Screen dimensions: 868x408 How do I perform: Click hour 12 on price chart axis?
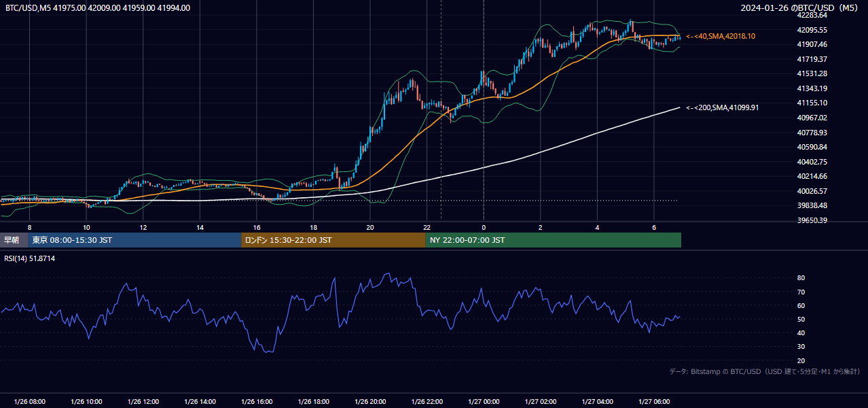pos(143,227)
